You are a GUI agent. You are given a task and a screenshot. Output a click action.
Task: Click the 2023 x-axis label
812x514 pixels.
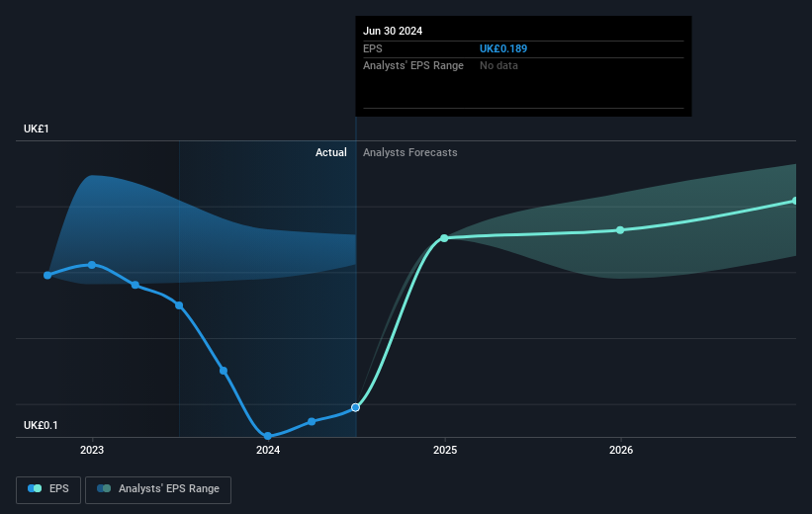[x=92, y=450]
